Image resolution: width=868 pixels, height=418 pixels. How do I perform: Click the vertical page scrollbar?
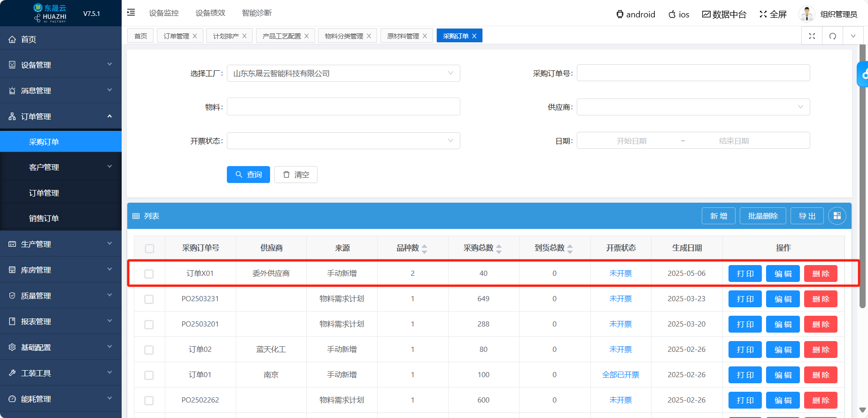tap(862, 176)
